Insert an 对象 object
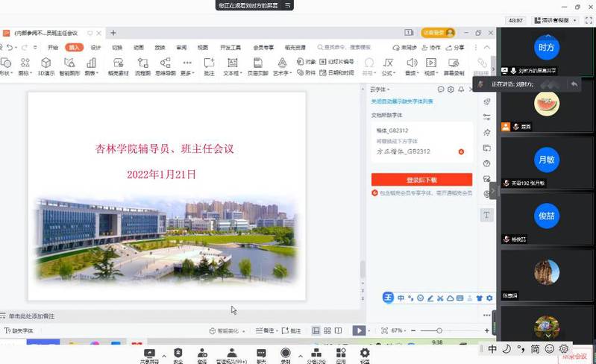596x364 pixels. click(307, 62)
